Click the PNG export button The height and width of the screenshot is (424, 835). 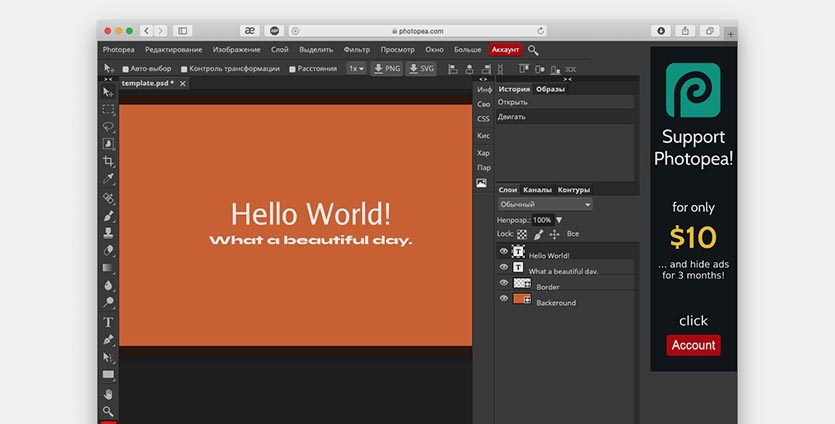pos(386,69)
